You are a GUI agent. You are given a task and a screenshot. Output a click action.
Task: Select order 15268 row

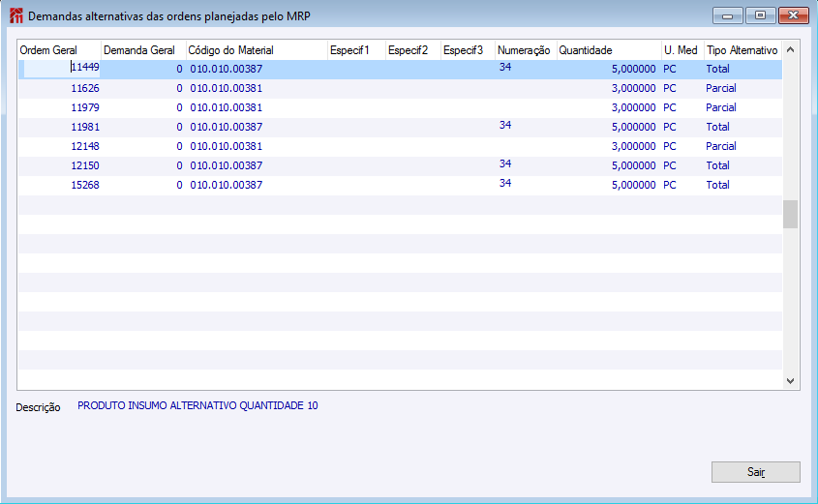400,185
